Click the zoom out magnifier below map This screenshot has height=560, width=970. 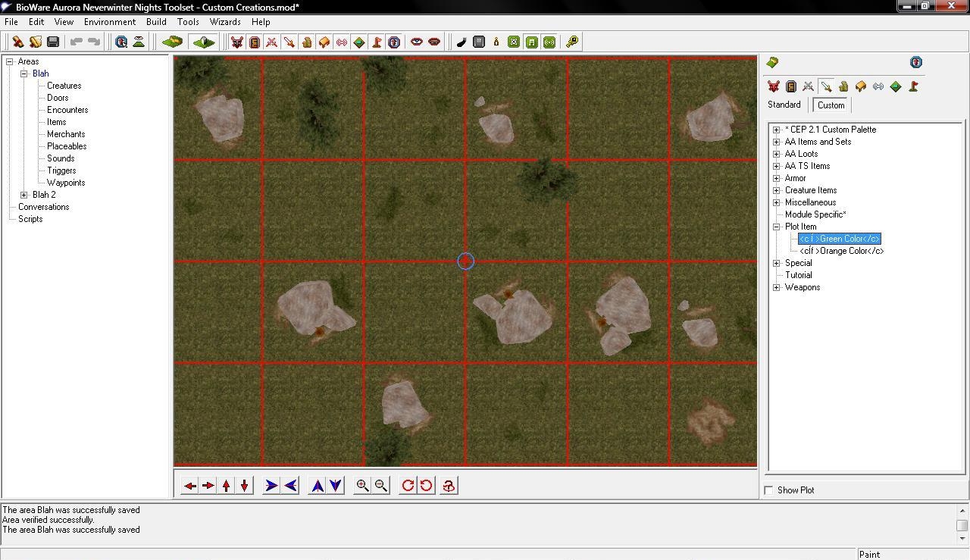(381, 486)
